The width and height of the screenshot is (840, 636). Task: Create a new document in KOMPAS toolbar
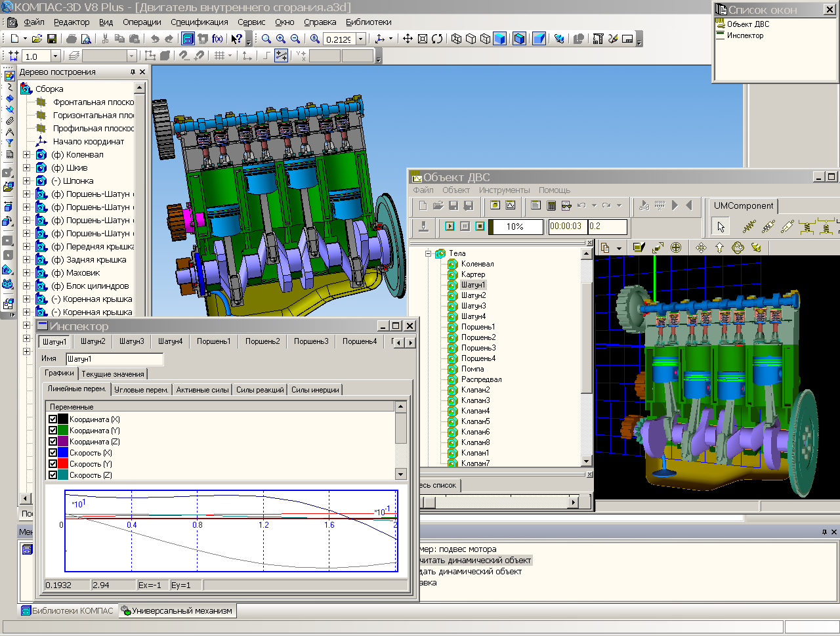coord(14,39)
